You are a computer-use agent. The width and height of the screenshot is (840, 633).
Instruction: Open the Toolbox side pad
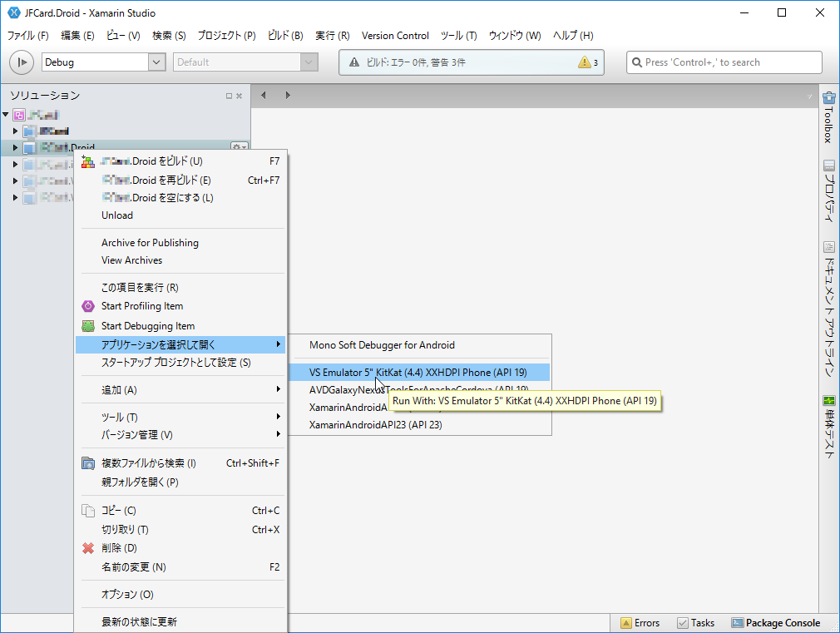point(828,117)
